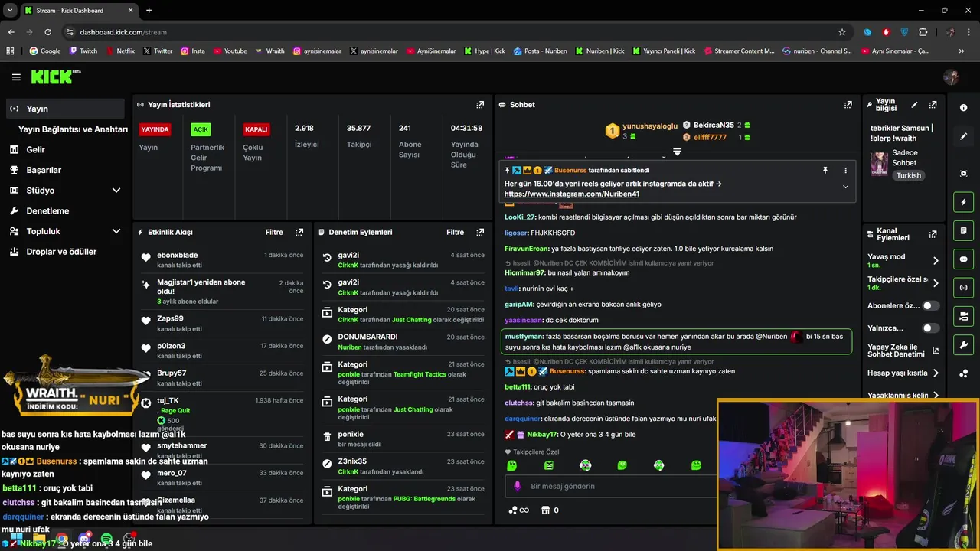Image resolution: width=980 pixels, height=551 pixels.
Task: Toggle Yalnızca... chat switch
Action: coord(930,328)
